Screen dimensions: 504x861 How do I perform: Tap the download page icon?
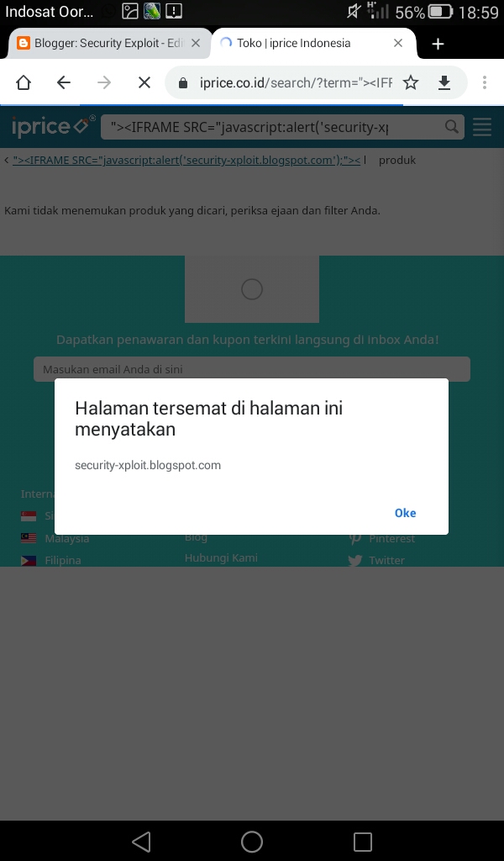pyautogui.click(x=444, y=83)
